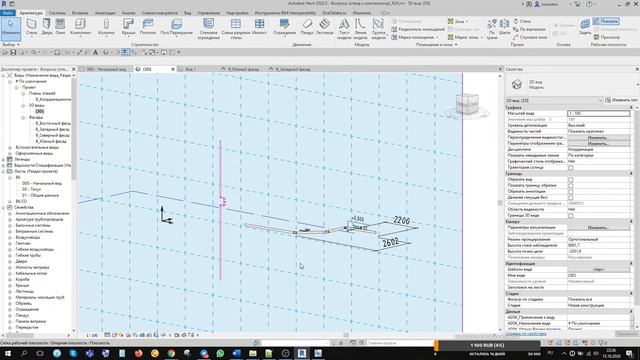The width and height of the screenshot is (640, 360).
Task: Open the Architecture (Архитектура) ribbon tab
Action: coord(31,13)
